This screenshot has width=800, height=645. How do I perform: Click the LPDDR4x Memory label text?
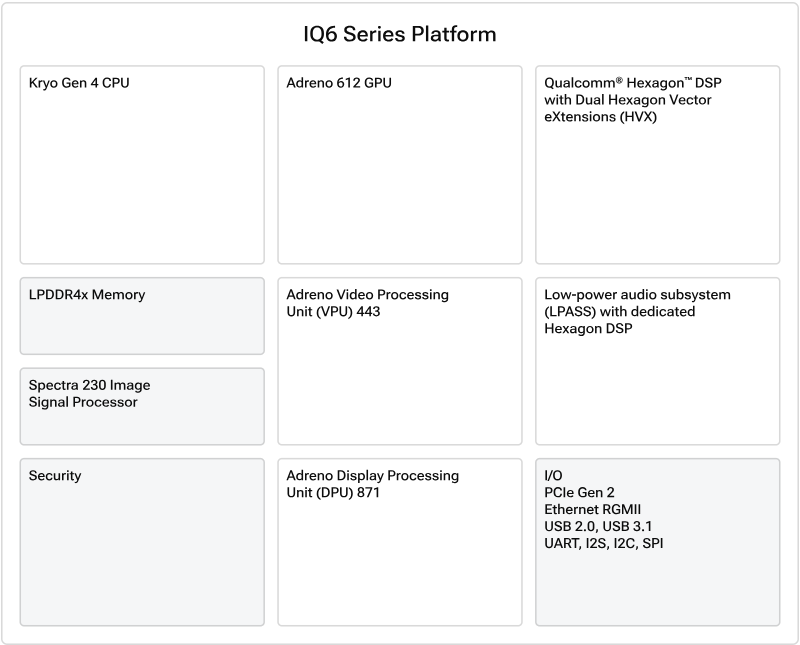tap(87, 294)
